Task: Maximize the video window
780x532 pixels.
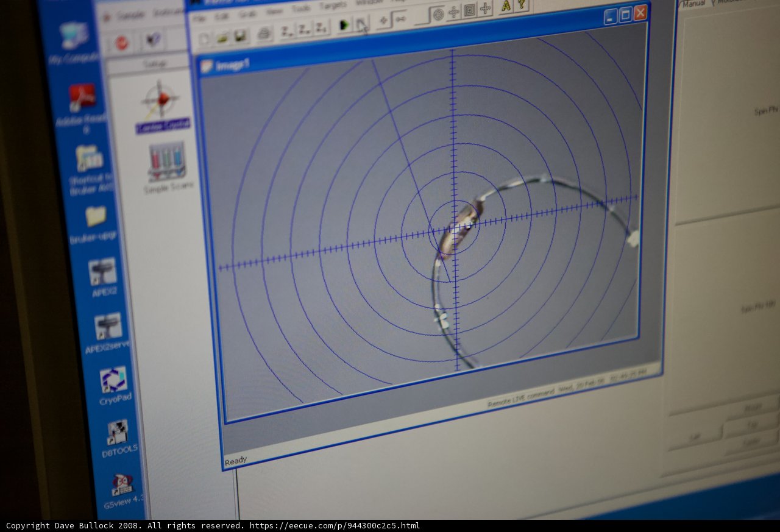Action: coord(626,15)
